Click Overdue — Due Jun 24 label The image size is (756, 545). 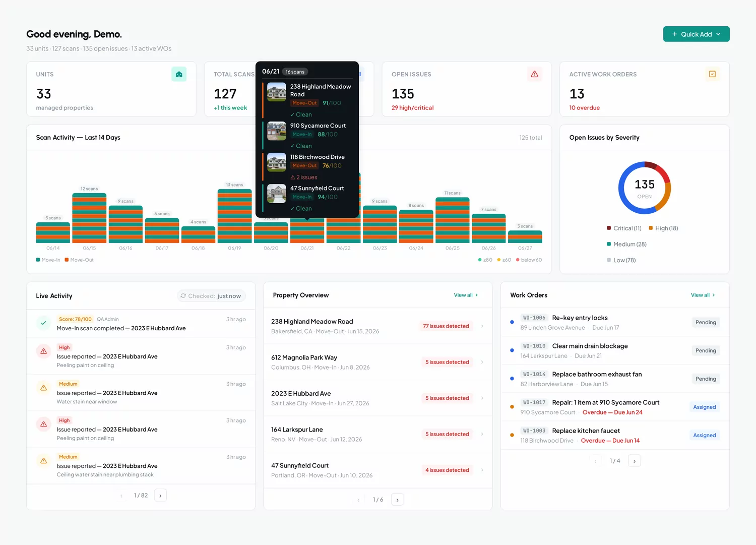click(612, 412)
